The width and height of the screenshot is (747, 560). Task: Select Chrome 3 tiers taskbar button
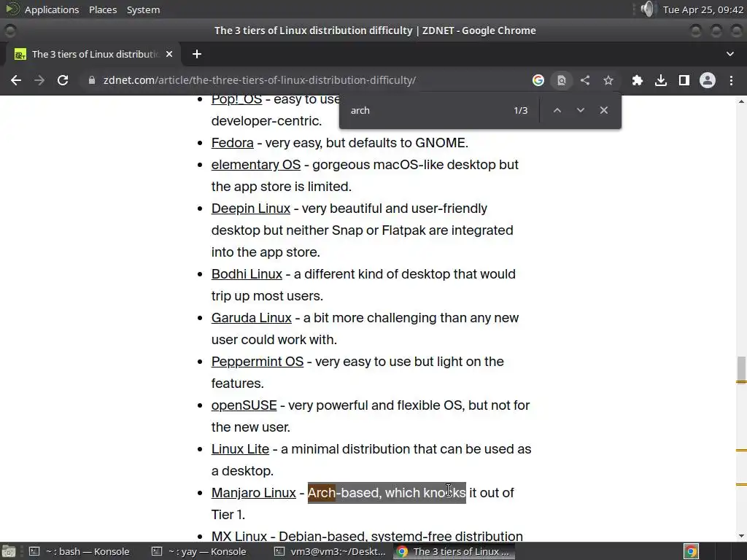point(454,551)
